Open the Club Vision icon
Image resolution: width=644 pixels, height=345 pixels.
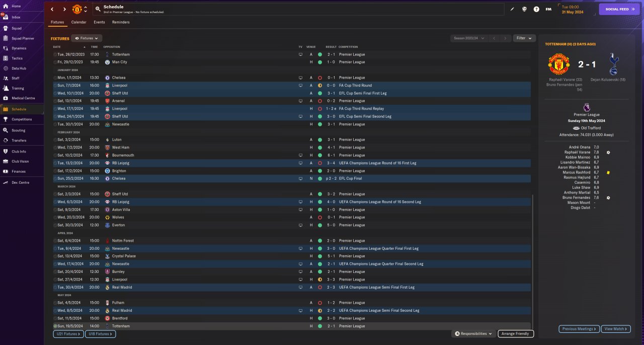pyautogui.click(x=6, y=161)
